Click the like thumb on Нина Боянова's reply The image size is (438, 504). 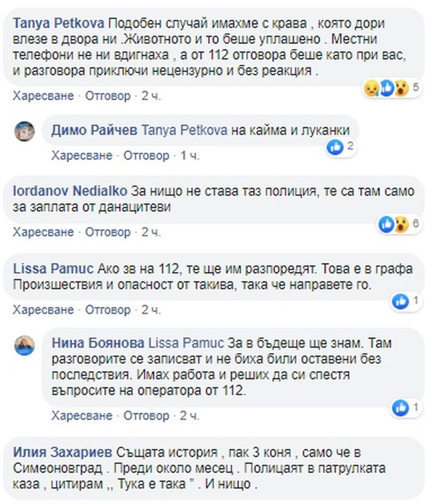click(400, 408)
